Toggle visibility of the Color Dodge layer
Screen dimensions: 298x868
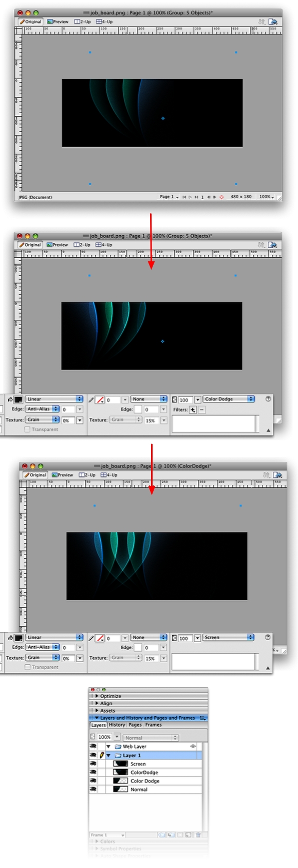click(93, 781)
